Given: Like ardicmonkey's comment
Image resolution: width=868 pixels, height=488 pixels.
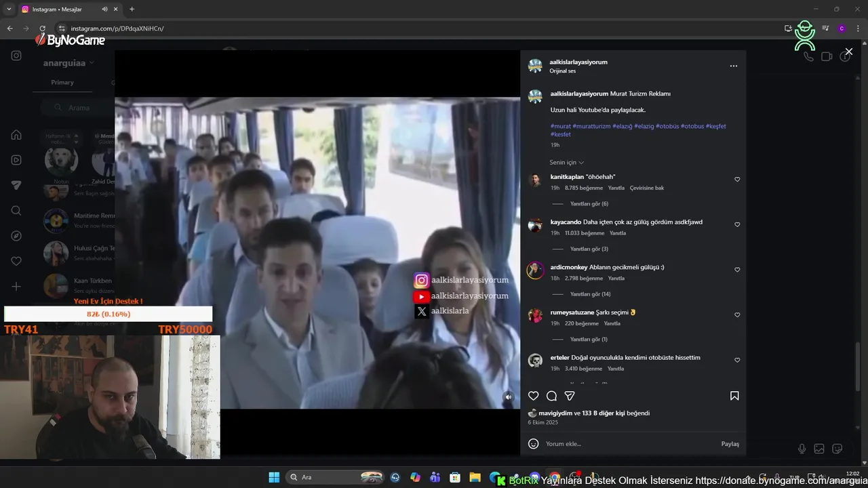Looking at the screenshot, I should (x=737, y=270).
